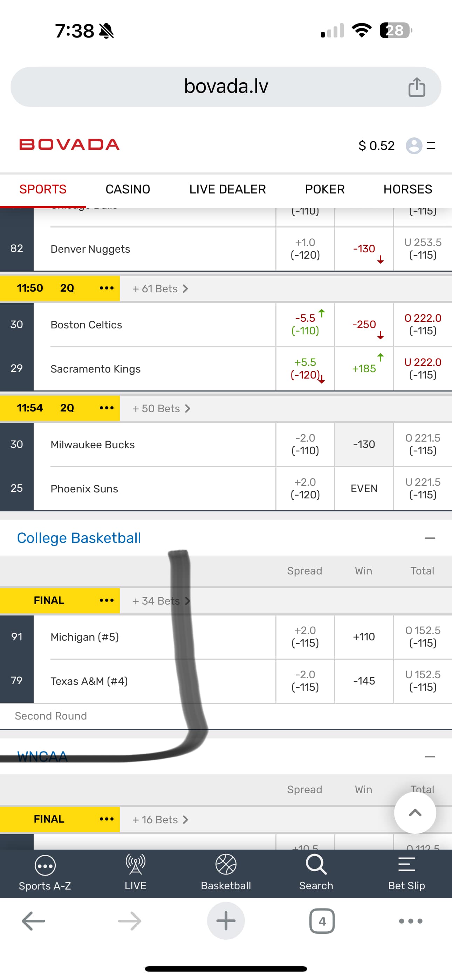This screenshot has height=980, width=452.
Task: Expand + 50 Bets for Bucks game
Action: click(x=161, y=409)
